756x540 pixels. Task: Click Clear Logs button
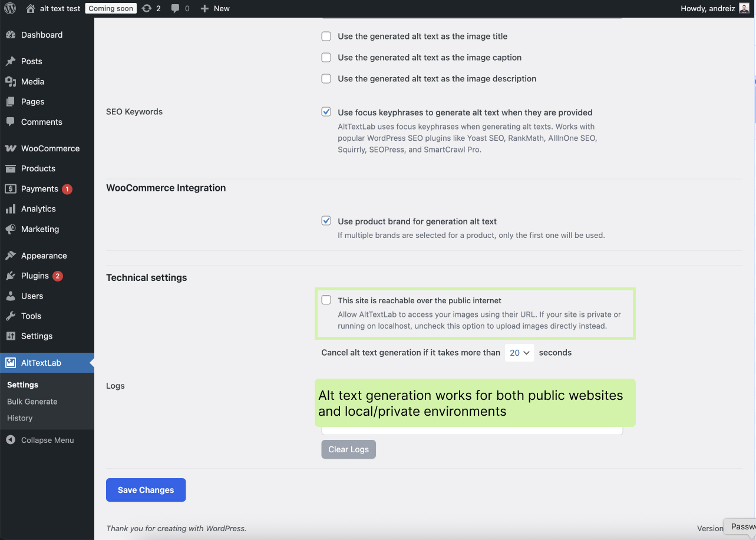pos(349,449)
